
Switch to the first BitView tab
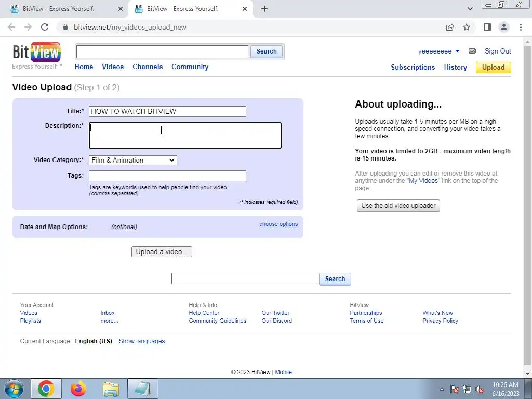click(x=64, y=9)
